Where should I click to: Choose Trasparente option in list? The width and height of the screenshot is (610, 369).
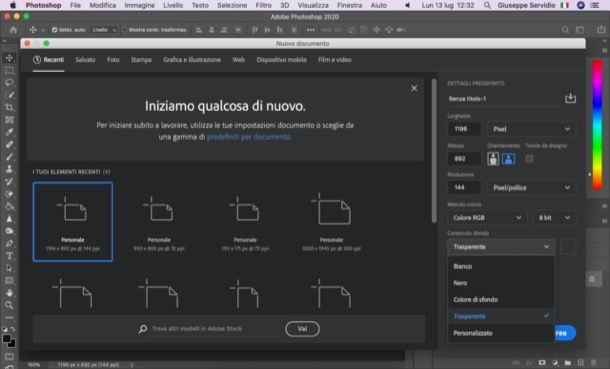501,316
